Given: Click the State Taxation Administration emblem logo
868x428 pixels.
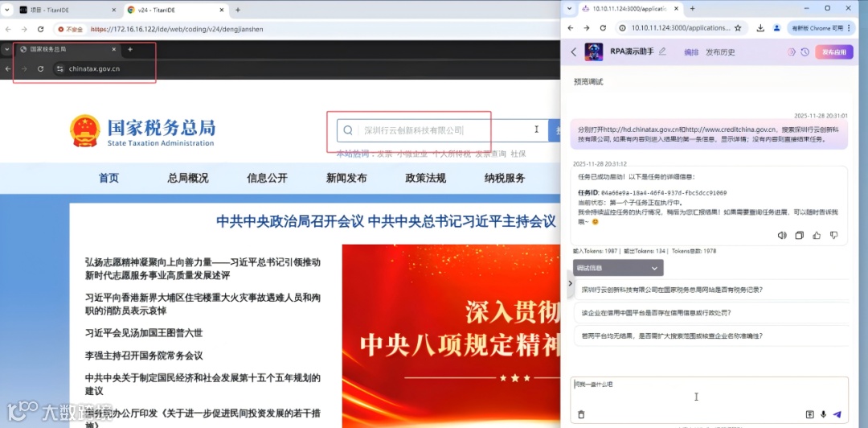Looking at the screenshot, I should coord(84,131).
